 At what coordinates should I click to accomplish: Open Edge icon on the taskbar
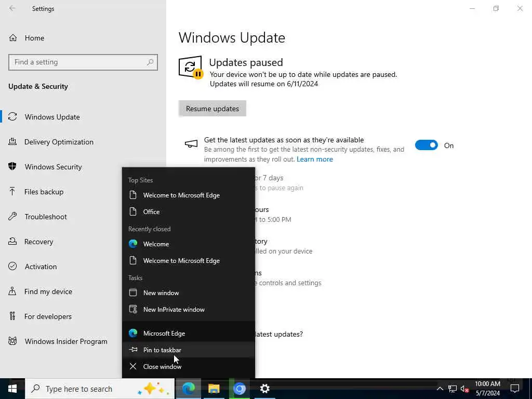[x=188, y=389]
